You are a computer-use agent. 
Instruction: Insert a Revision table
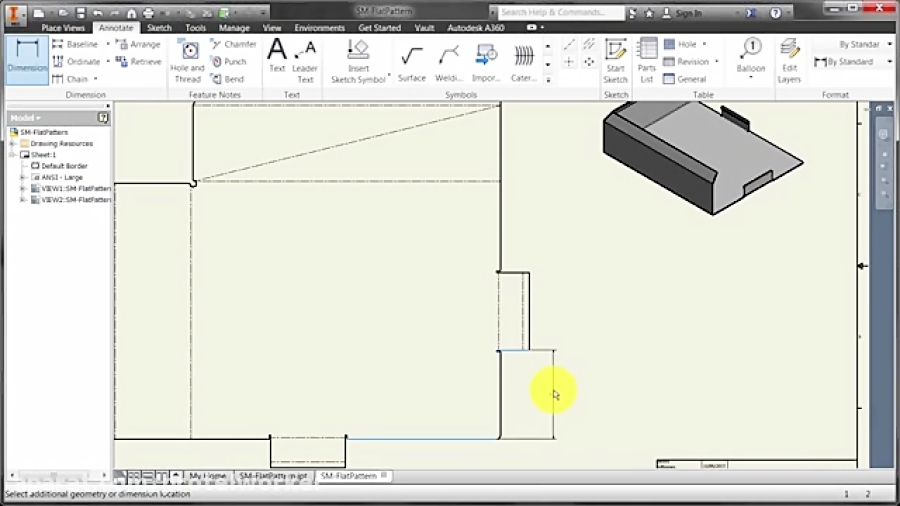(x=686, y=61)
